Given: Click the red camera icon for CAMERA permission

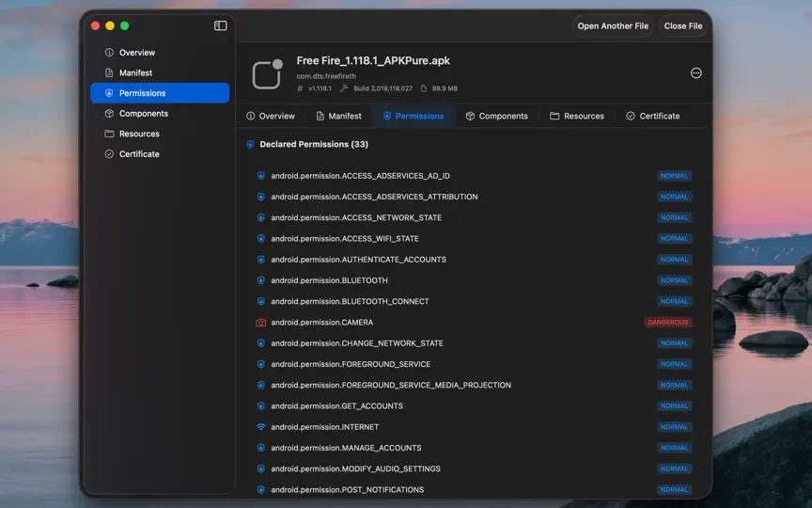Looking at the screenshot, I should pyautogui.click(x=261, y=323).
